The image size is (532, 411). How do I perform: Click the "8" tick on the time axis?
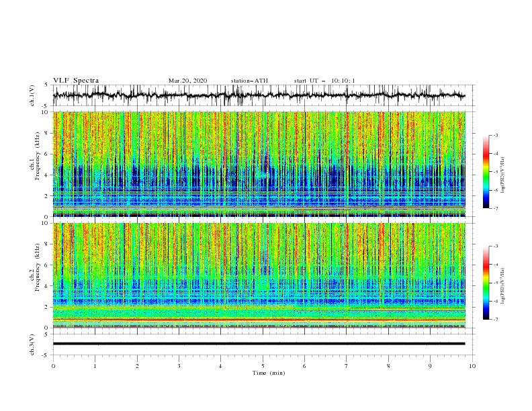click(388, 366)
